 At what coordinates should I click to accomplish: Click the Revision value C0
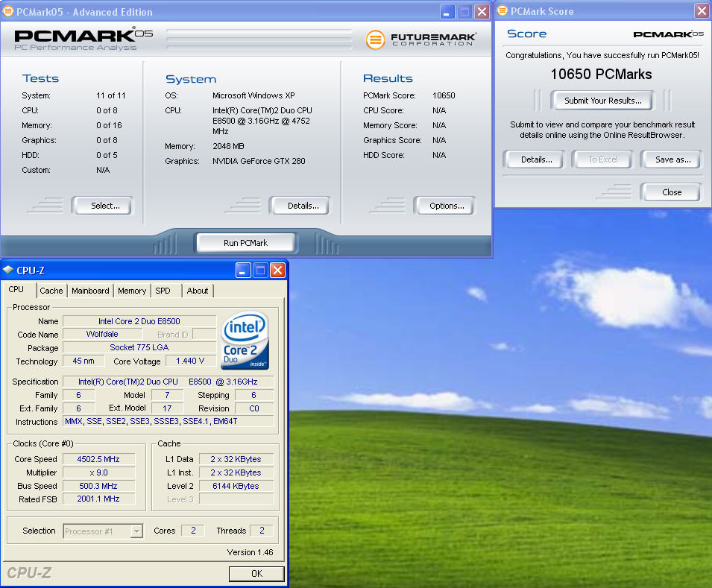tap(254, 408)
